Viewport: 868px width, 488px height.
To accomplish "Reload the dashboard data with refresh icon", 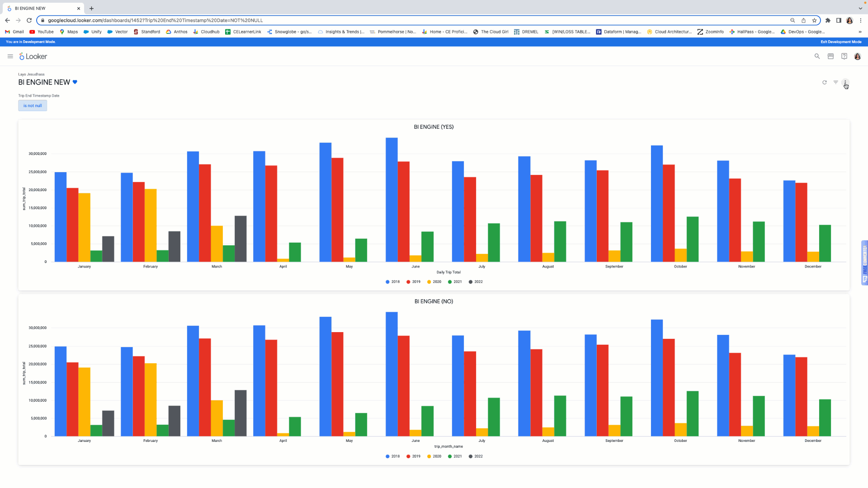I will click(825, 82).
